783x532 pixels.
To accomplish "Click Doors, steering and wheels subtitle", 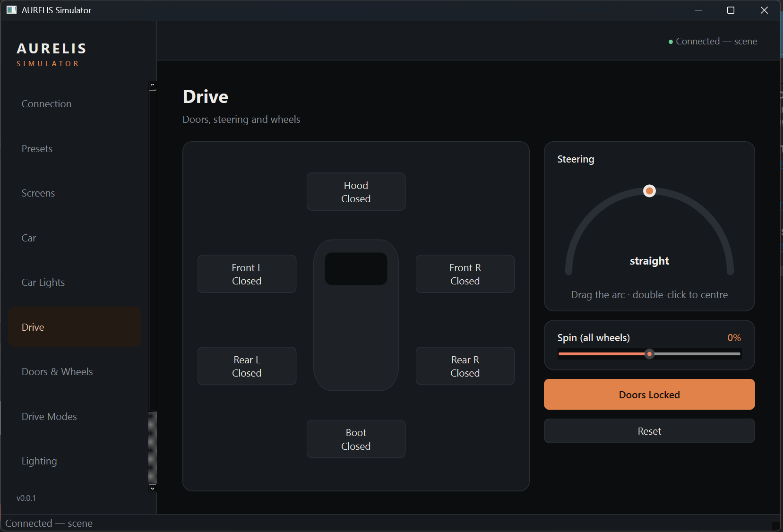I will 241,120.
